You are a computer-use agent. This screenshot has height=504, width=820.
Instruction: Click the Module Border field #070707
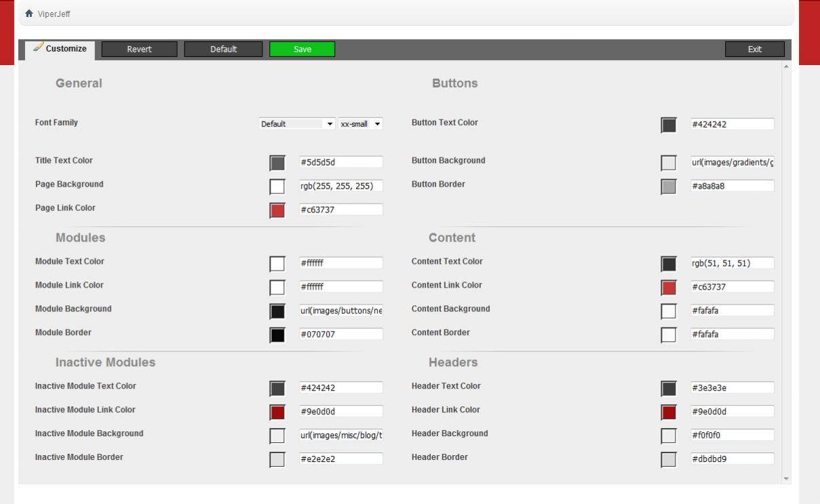341,334
